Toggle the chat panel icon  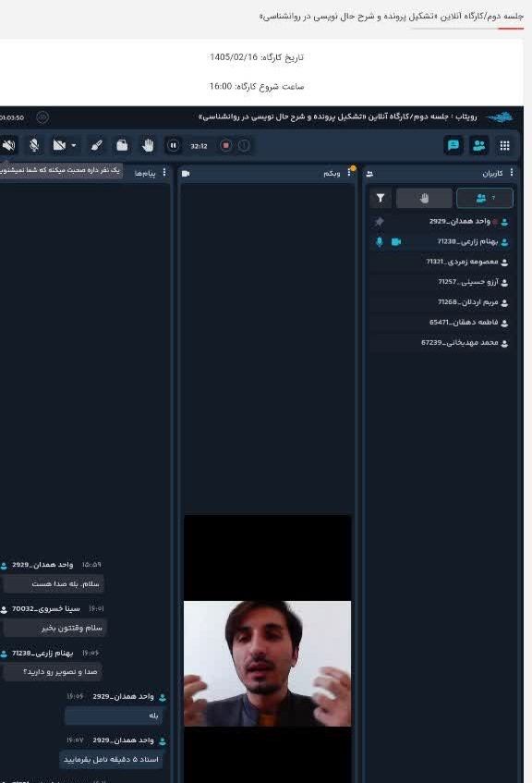(x=453, y=145)
